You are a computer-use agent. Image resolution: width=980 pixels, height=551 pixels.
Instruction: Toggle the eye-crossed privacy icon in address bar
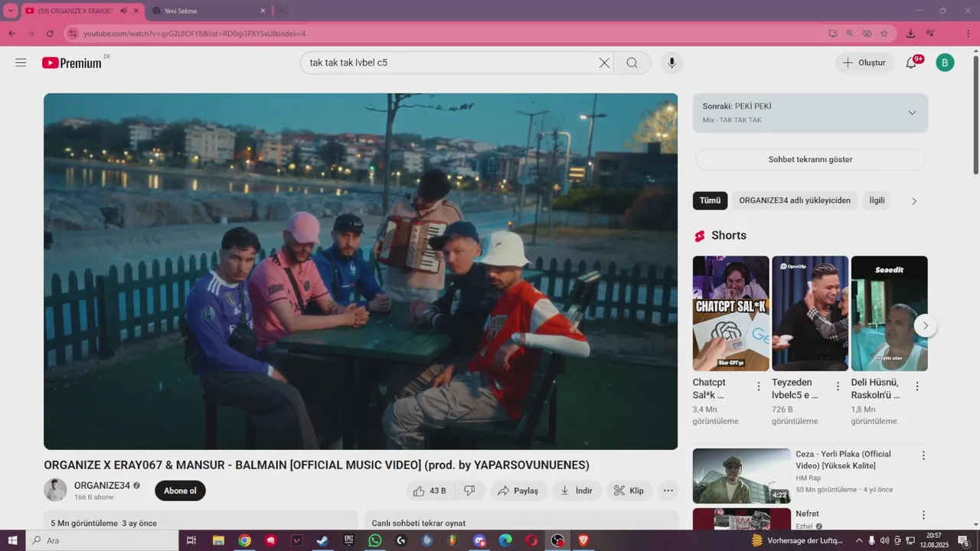867,34
